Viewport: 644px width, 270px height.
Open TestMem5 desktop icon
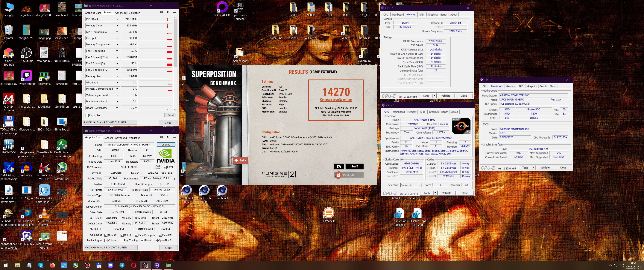[x=44, y=78]
